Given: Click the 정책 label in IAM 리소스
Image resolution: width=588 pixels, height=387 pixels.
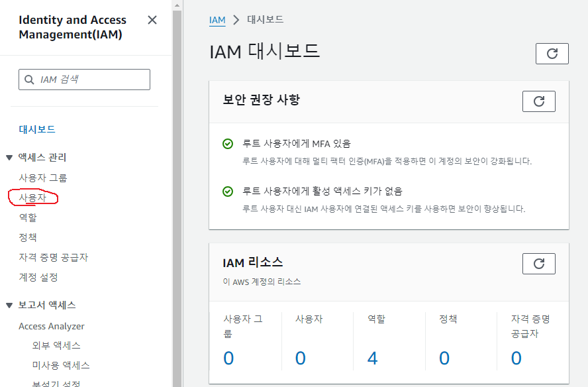Looking at the screenshot, I should [x=448, y=319].
